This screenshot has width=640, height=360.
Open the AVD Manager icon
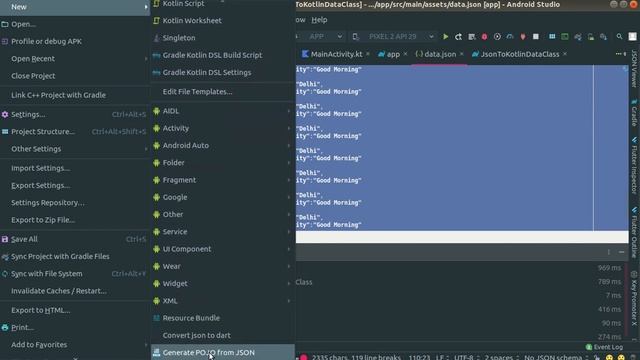[591, 37]
